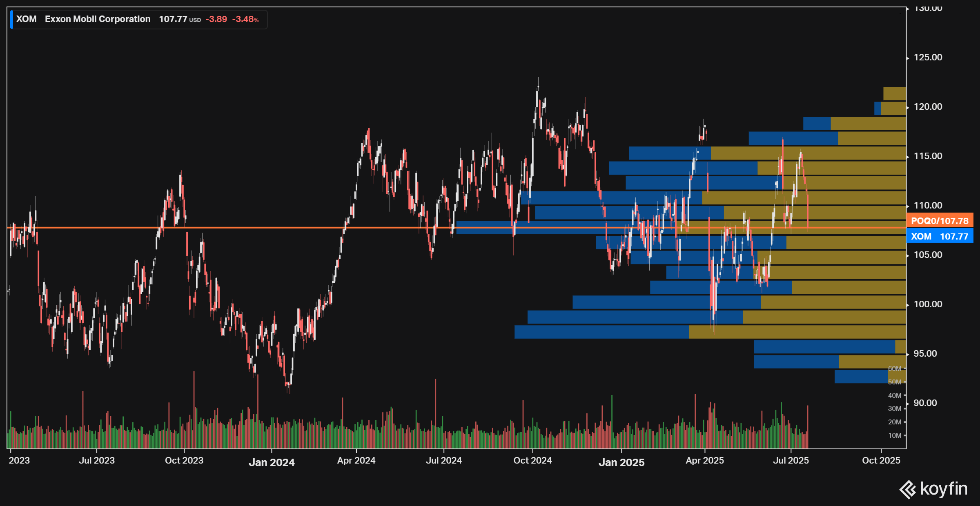This screenshot has width=980, height=506.
Task: Click the orange POC price tag
Action: pos(939,221)
